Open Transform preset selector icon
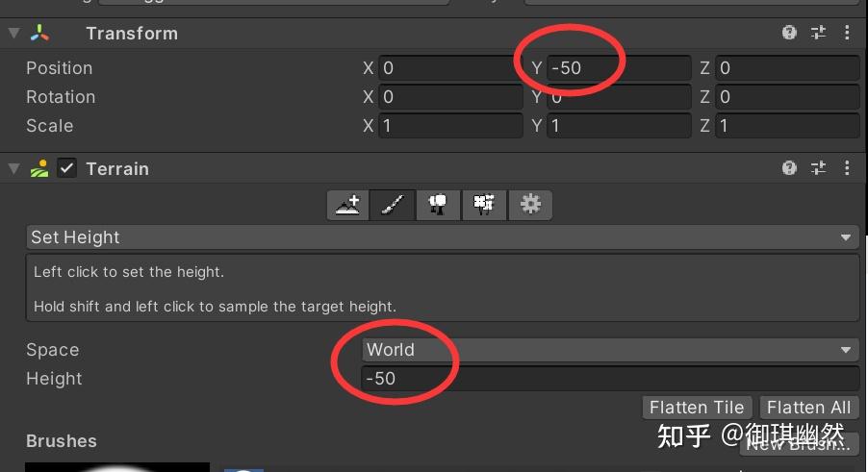This screenshot has height=472, width=868. point(818,33)
